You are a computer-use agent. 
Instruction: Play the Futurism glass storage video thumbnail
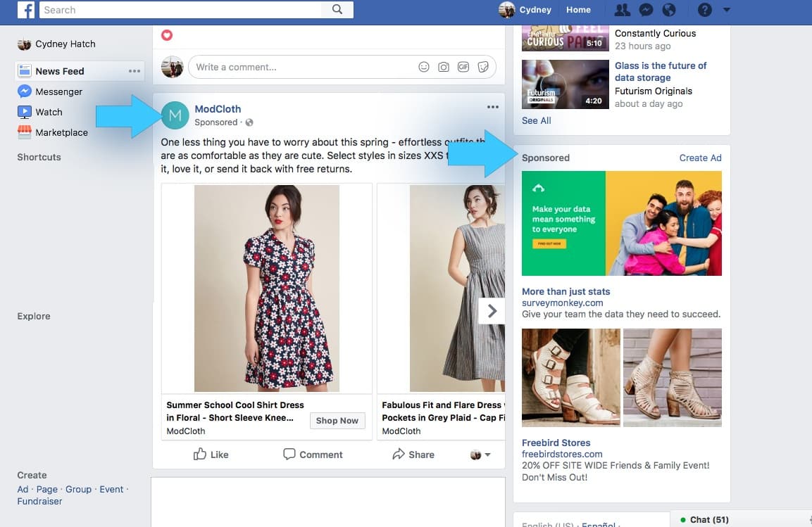tap(565, 84)
